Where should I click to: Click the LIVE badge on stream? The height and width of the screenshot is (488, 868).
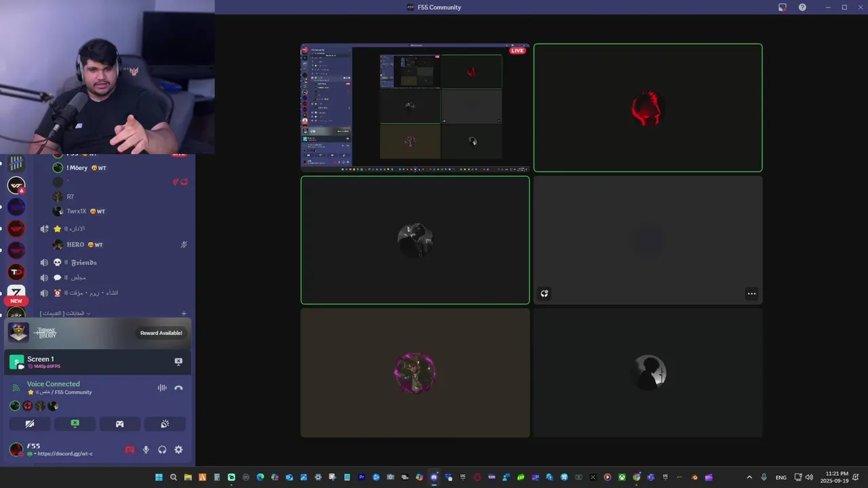517,51
